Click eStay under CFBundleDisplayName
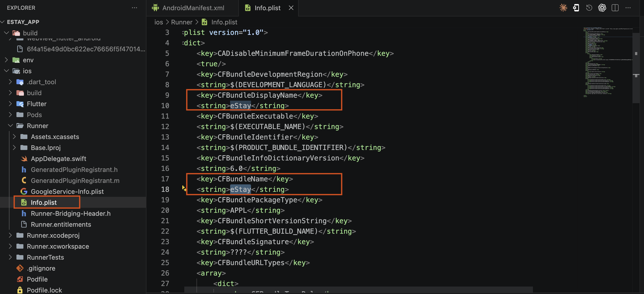Viewport: 644px width, 294px height. pos(240,106)
